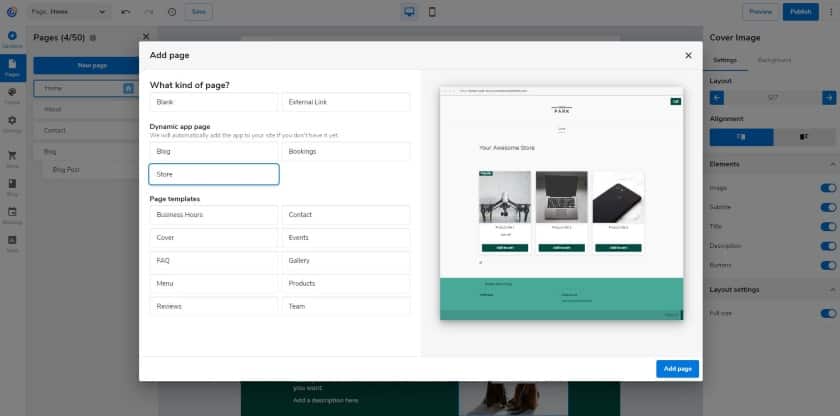The width and height of the screenshot is (840, 416).
Task: Collapse the Elements section
Action: pos(832,164)
